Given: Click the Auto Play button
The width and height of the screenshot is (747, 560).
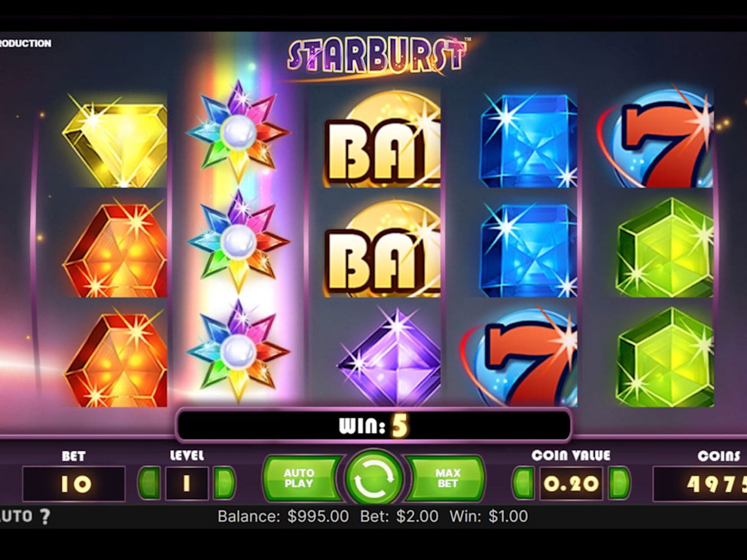Looking at the screenshot, I should (301, 478).
